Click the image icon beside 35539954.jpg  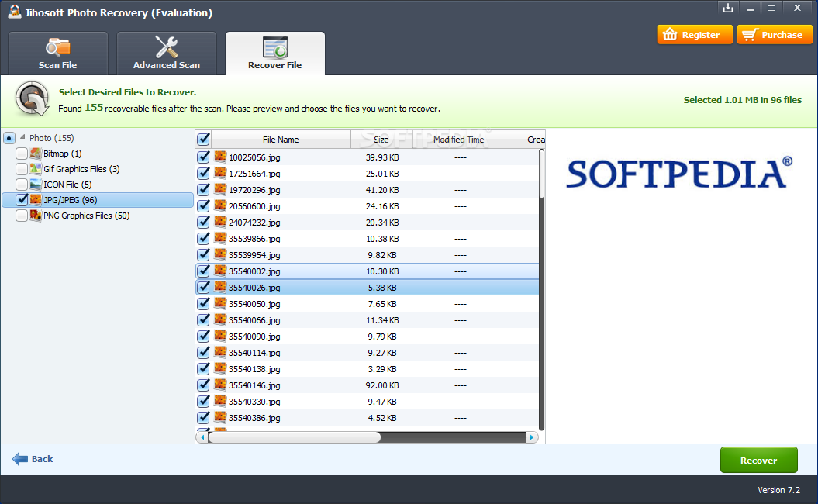220,254
